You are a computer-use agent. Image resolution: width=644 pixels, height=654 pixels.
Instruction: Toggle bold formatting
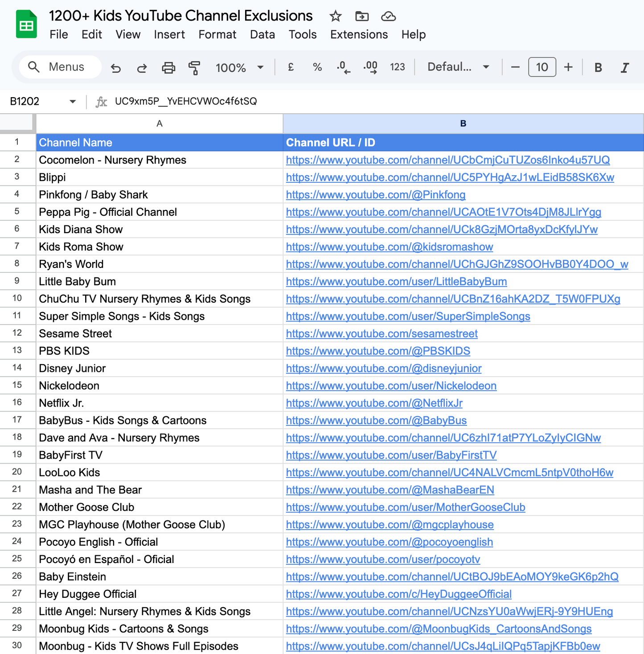[x=598, y=67]
